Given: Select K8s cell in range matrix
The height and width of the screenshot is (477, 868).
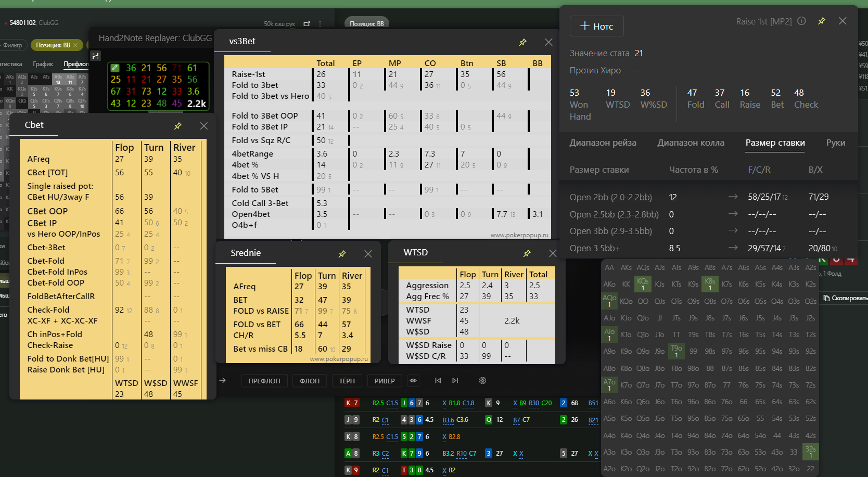Looking at the screenshot, I should click(710, 284).
